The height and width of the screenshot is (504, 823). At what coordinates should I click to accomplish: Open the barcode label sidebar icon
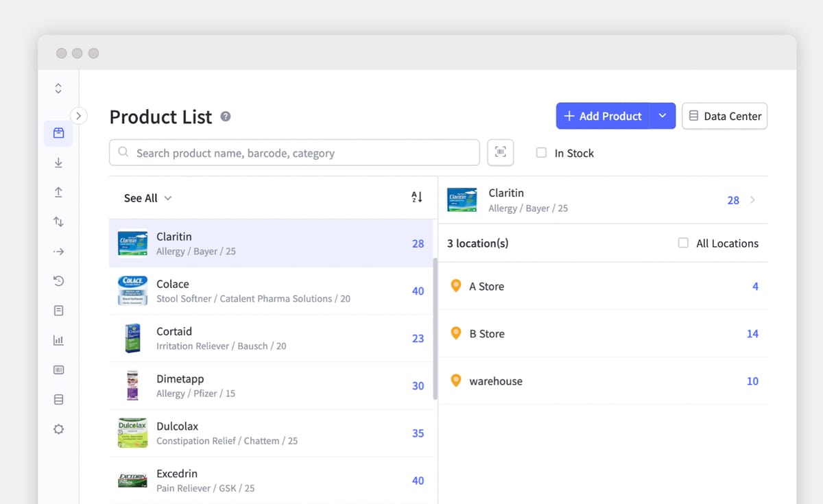(58, 369)
